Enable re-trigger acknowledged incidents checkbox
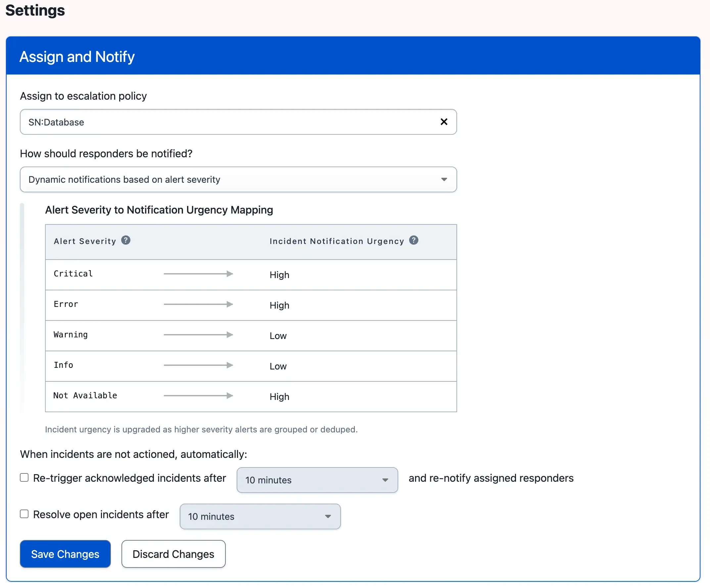 [24, 478]
